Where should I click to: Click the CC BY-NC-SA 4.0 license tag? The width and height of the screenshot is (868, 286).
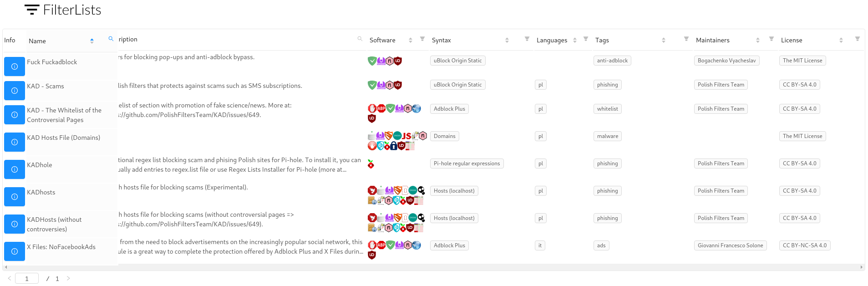805,245
